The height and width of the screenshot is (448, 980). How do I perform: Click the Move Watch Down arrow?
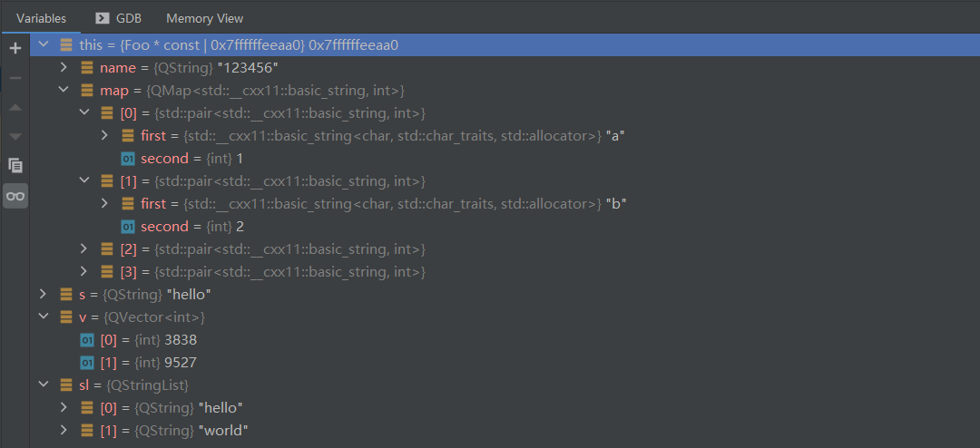pos(15,136)
